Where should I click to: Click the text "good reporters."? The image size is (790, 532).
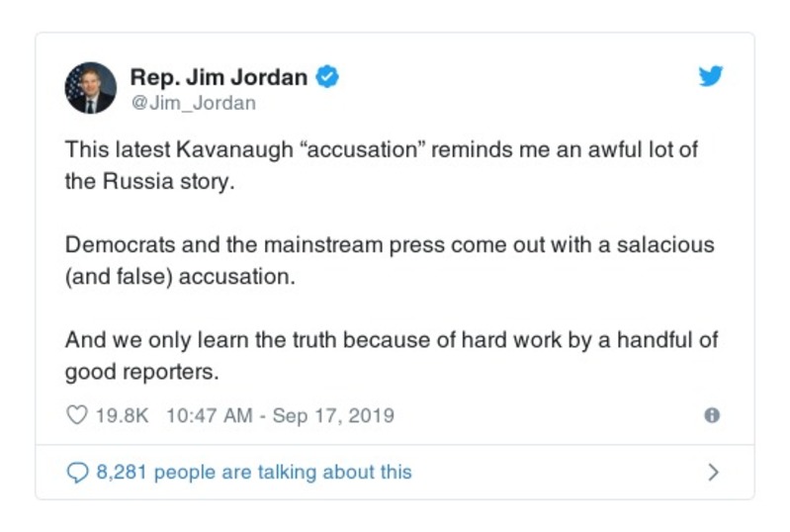[x=140, y=373]
